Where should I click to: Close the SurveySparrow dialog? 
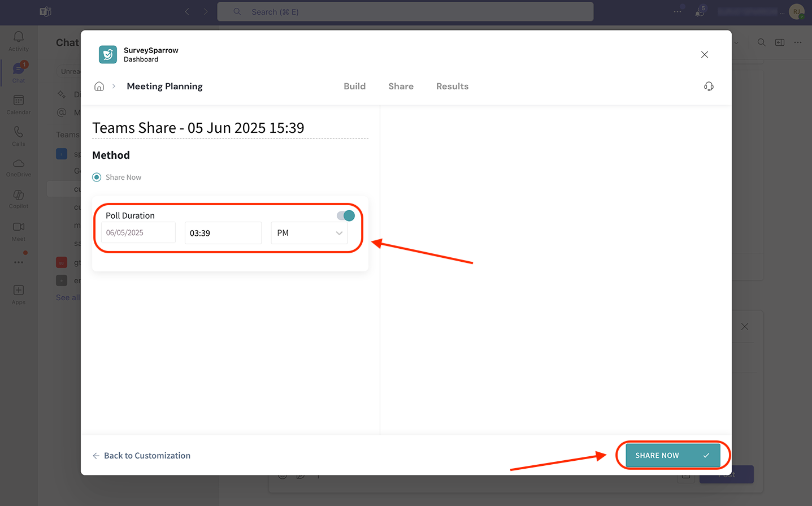(704, 55)
